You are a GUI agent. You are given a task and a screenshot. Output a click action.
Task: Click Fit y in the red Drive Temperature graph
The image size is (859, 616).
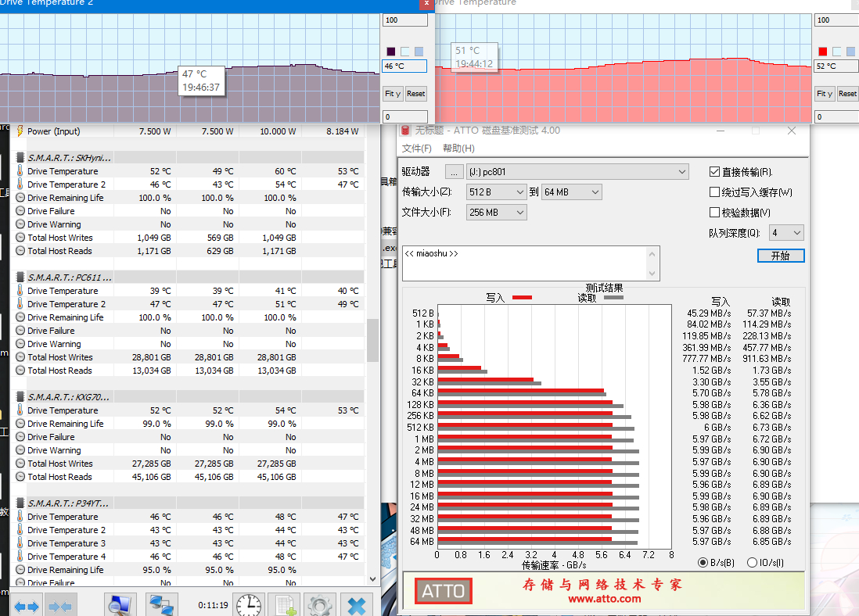coord(825,94)
